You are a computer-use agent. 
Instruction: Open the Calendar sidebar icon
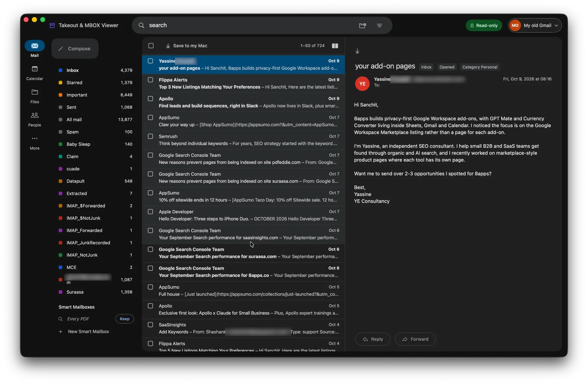point(35,69)
